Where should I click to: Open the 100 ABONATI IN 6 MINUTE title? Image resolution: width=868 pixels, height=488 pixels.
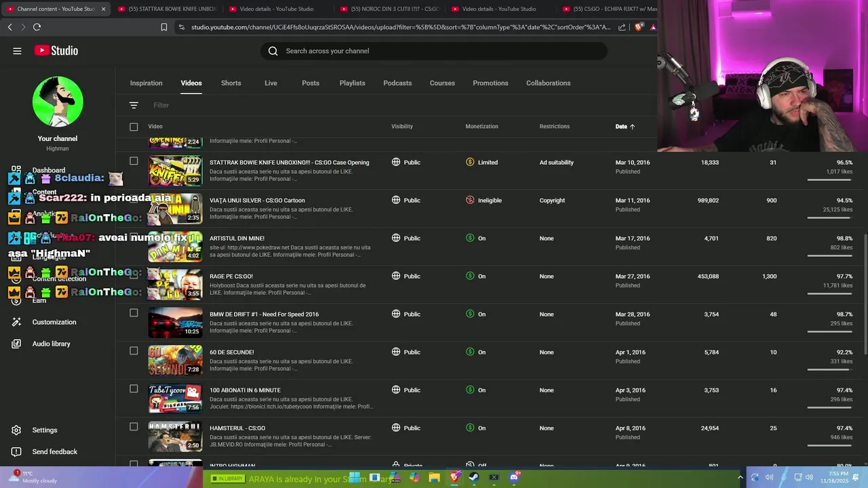[x=245, y=390]
